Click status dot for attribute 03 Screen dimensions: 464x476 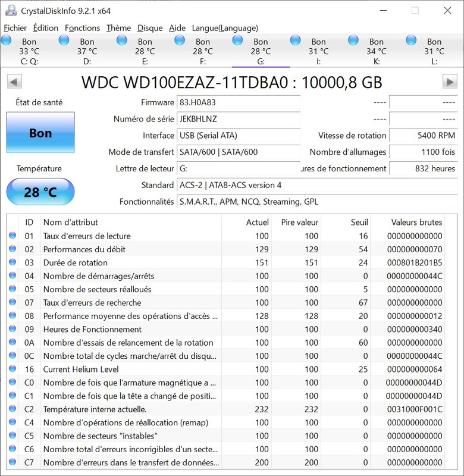pos(12,262)
